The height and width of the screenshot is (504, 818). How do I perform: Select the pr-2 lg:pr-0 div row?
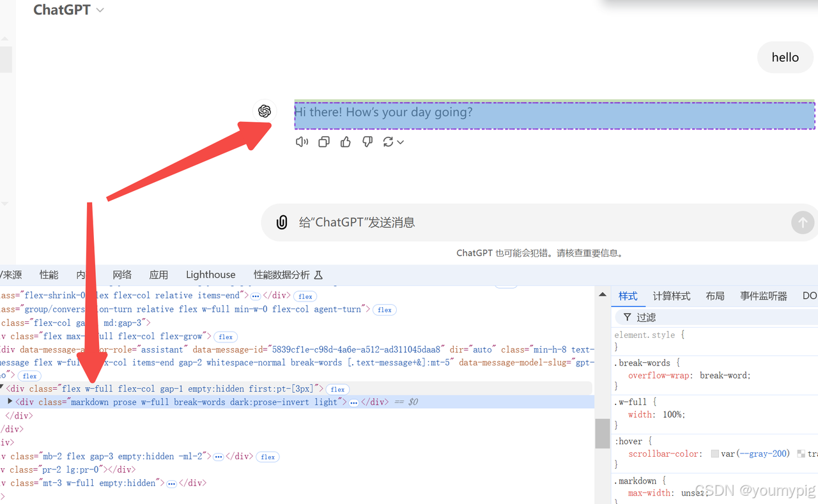tap(297, 470)
